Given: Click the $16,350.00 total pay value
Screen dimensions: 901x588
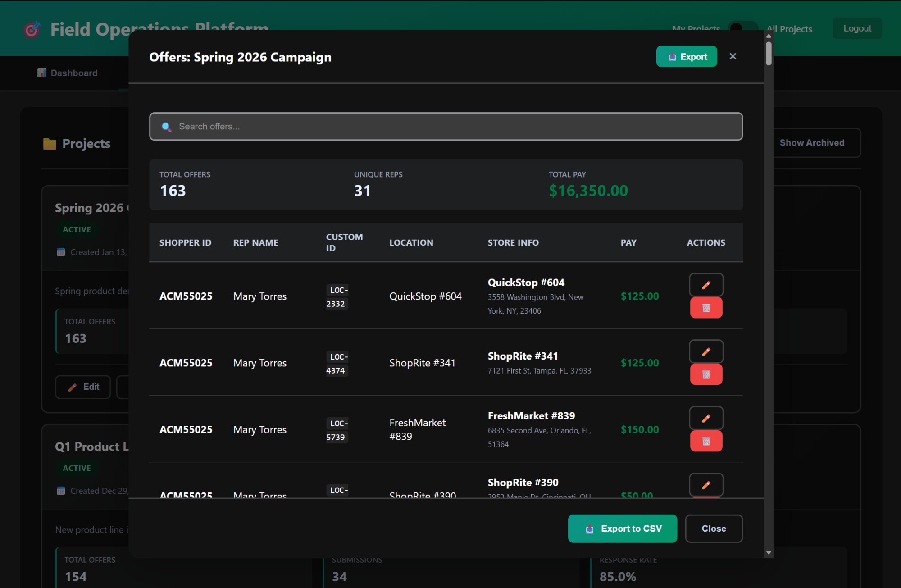Looking at the screenshot, I should [588, 191].
